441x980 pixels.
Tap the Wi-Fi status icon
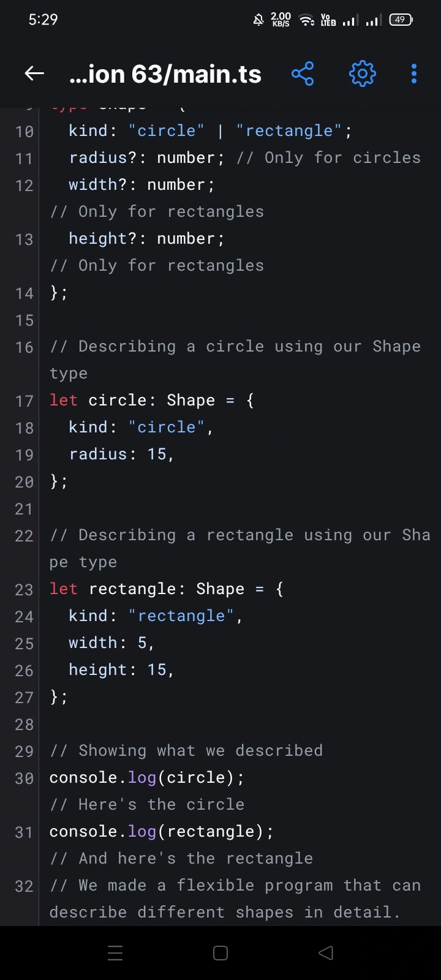click(306, 20)
